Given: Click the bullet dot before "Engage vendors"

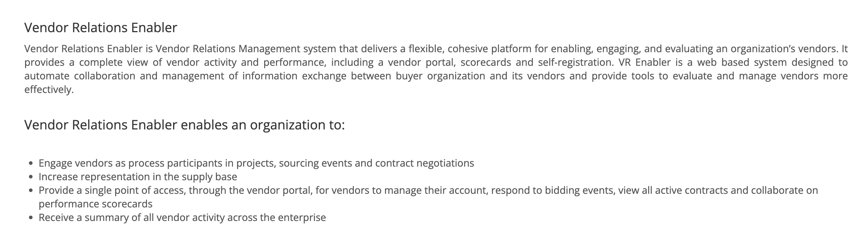Looking at the screenshot, I should click(31, 163).
